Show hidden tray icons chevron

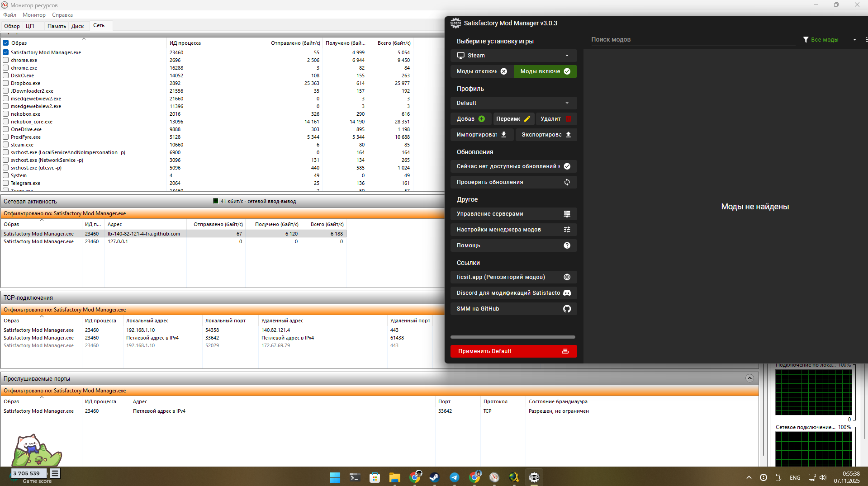(749, 477)
